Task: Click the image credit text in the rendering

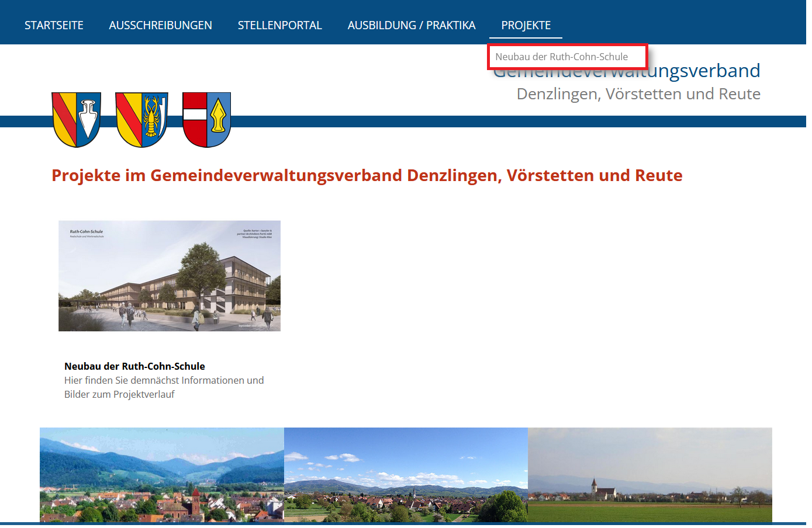Action: [x=256, y=234]
